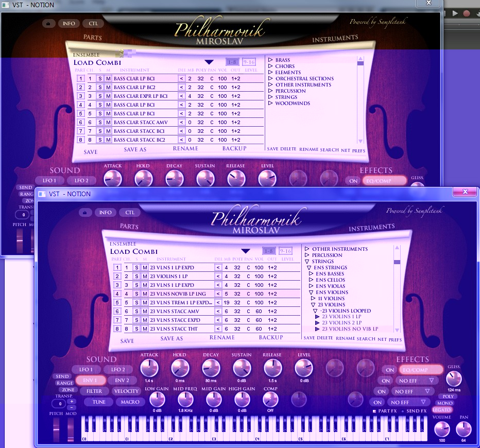
Task: Enable POLY mode
Action: coord(448,397)
